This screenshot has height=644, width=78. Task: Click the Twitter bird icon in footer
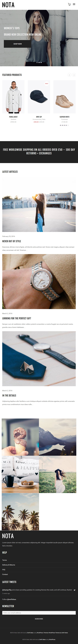[74, 590]
